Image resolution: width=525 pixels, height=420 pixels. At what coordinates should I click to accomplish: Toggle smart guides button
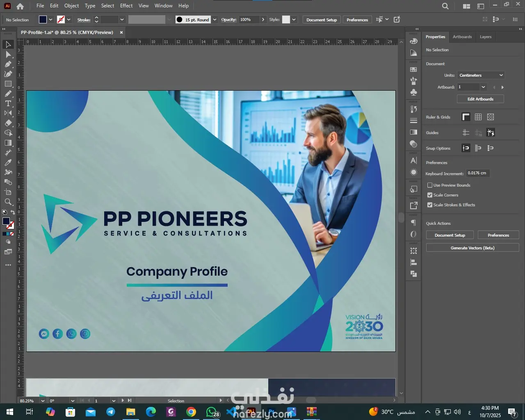point(491,132)
